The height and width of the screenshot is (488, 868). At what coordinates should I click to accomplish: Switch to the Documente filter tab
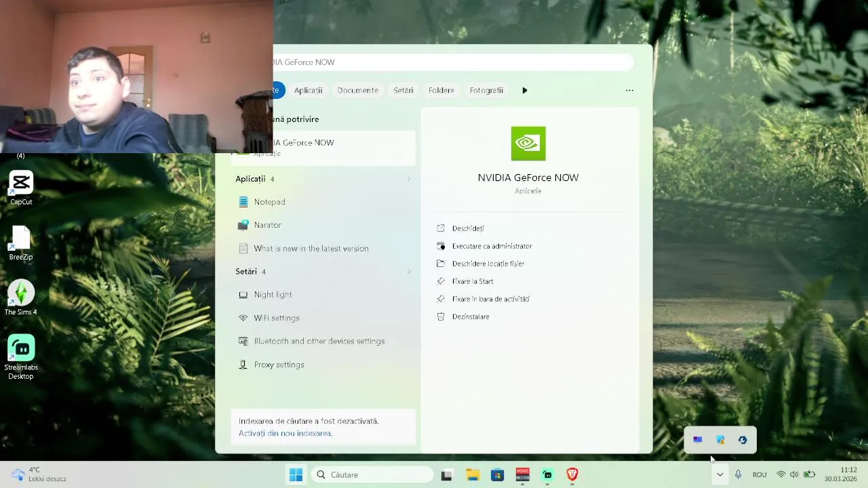pos(357,90)
